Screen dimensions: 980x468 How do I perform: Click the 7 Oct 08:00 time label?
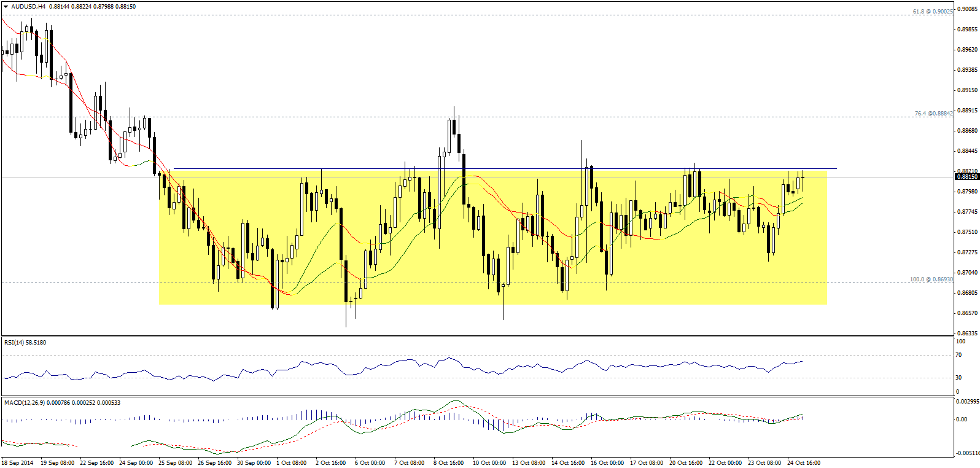[x=410, y=463]
